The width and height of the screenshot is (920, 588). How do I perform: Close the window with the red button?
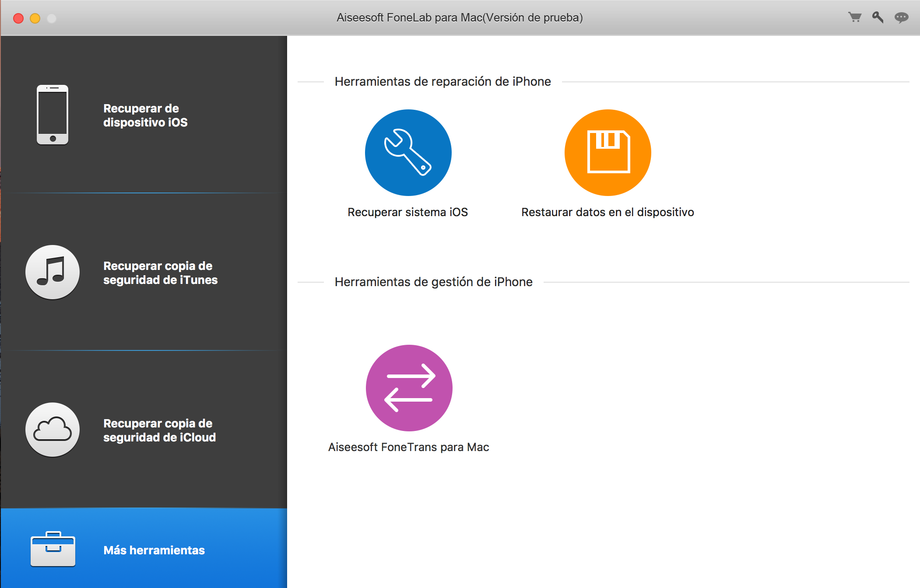tap(18, 18)
